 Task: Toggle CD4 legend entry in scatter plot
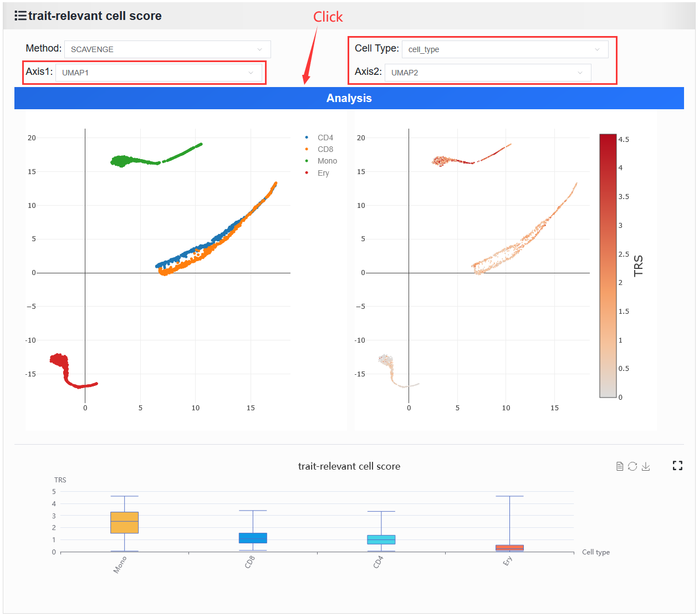pos(319,138)
